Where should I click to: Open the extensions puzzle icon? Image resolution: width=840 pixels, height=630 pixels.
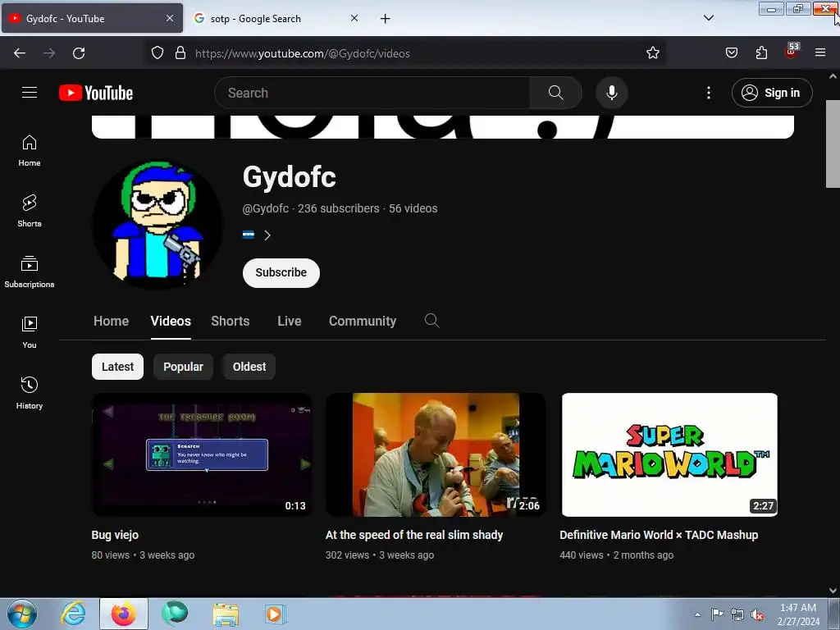coord(761,52)
